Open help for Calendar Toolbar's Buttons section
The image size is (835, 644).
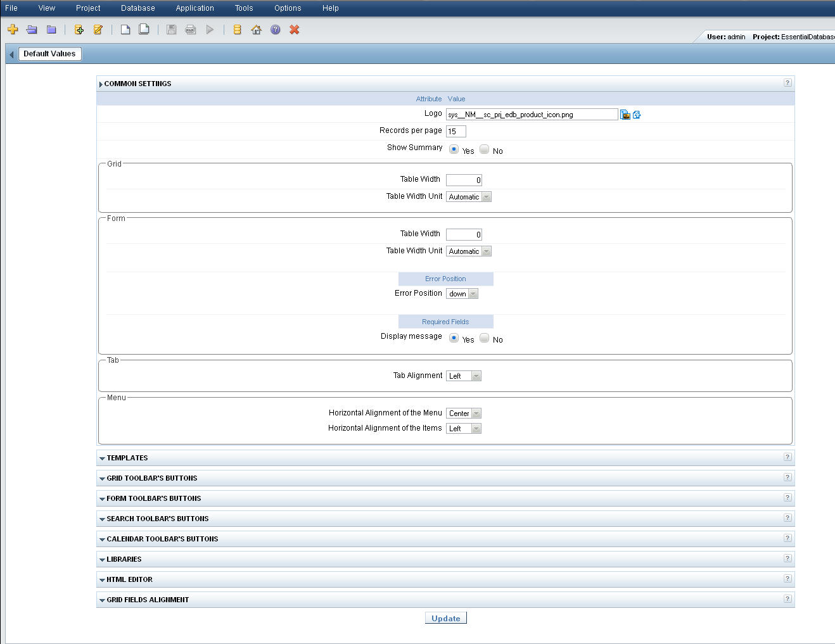tap(787, 538)
